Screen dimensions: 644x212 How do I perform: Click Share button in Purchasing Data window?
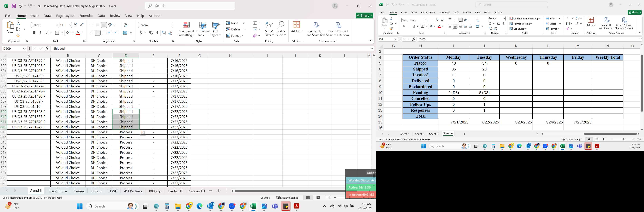pos(365,16)
